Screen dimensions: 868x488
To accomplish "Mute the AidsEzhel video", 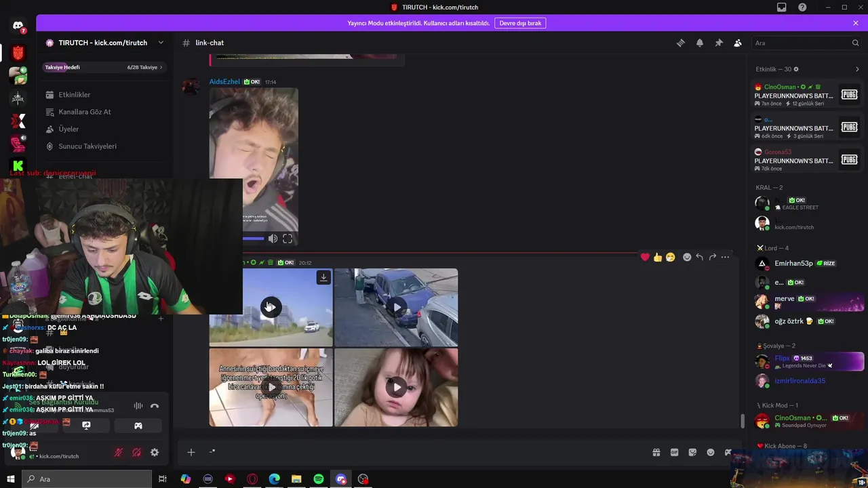I will point(273,239).
